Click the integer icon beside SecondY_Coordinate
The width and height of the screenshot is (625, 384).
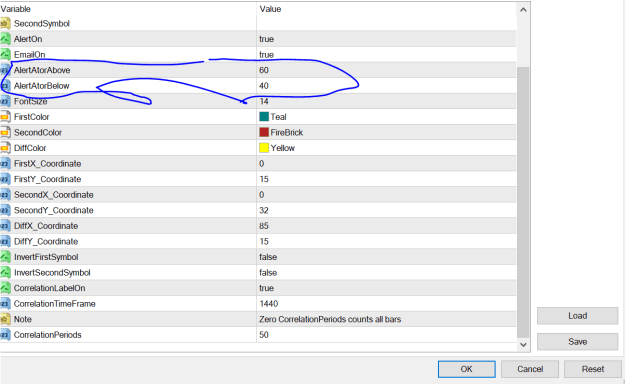point(5,210)
